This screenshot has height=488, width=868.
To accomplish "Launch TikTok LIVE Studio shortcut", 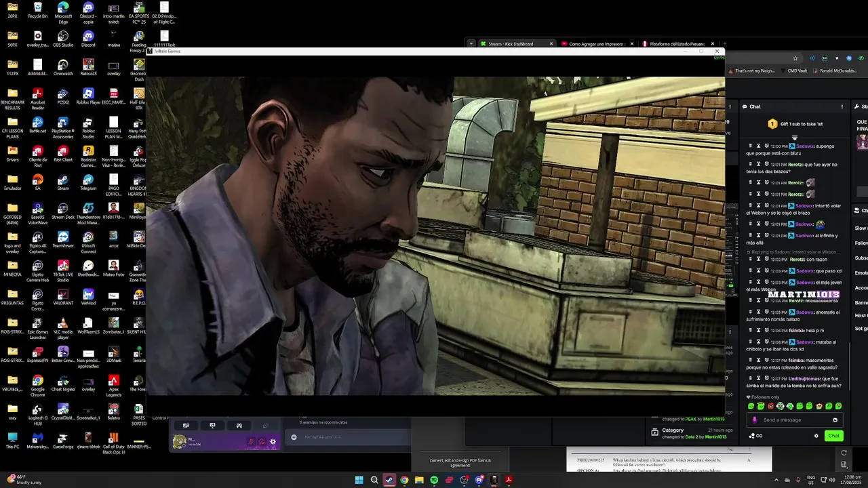I will (x=63, y=271).
